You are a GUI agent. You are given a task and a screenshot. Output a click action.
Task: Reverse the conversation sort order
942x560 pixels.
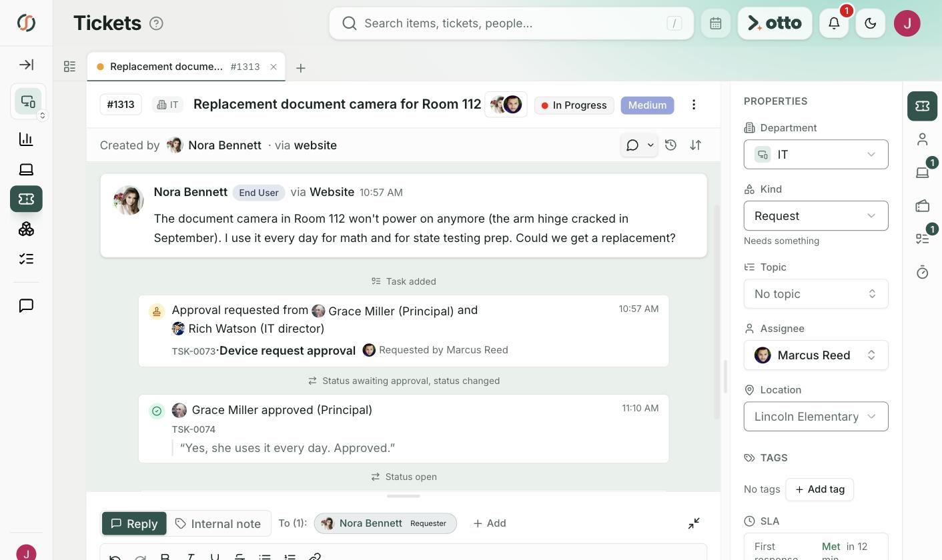695,145
